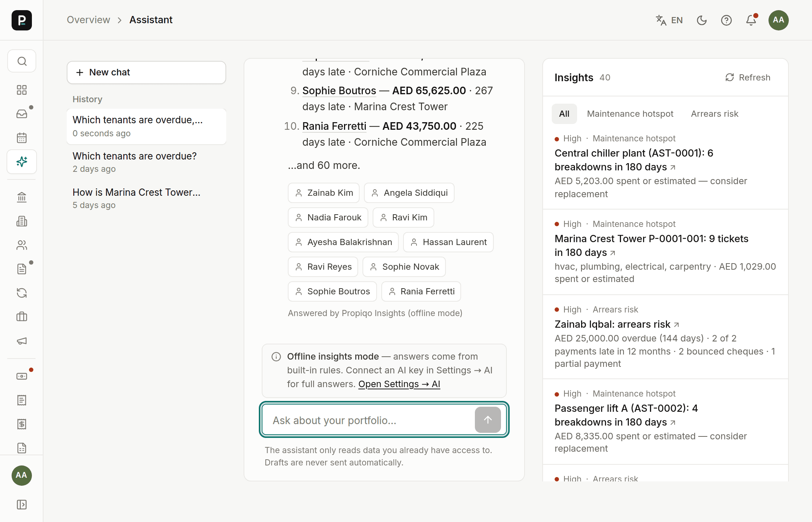This screenshot has width=812, height=522.
Task: Open the AA user avatar menu in header
Action: coord(779,20)
